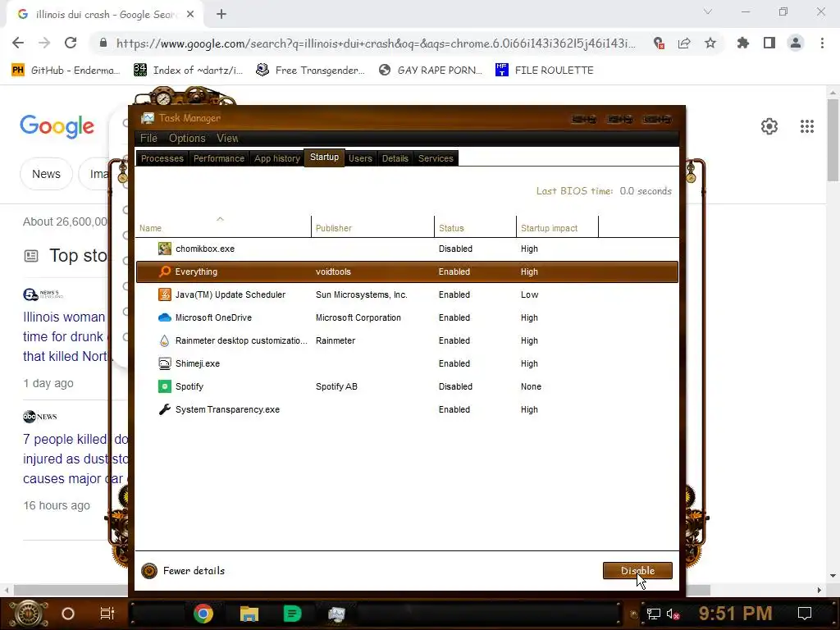Open File Explorer from the taskbar
The width and height of the screenshot is (840, 630).
click(249, 614)
